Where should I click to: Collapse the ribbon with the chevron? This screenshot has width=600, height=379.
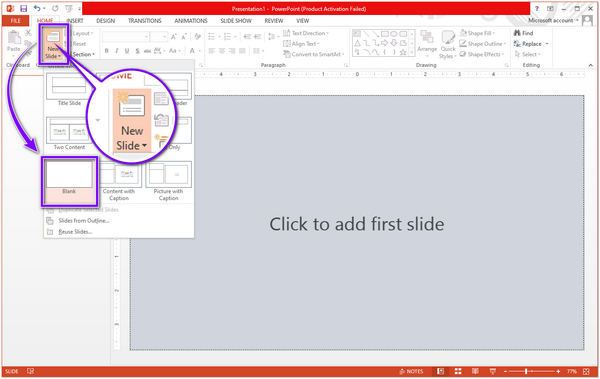tap(590, 65)
